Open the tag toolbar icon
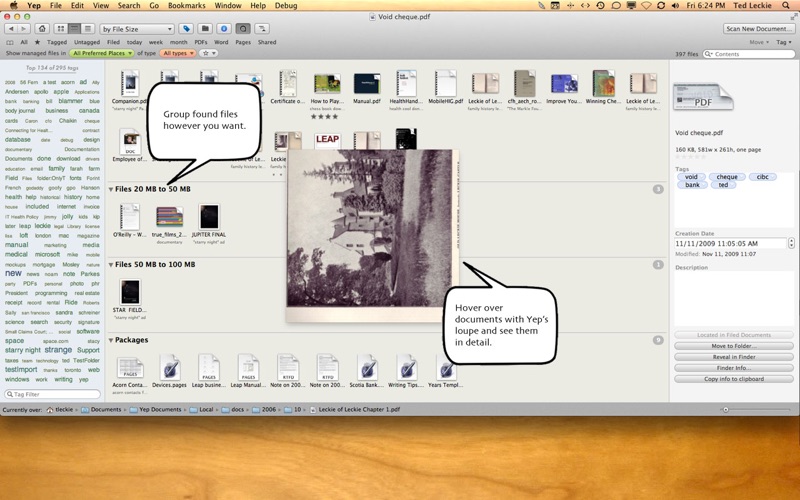 [x=186, y=28]
